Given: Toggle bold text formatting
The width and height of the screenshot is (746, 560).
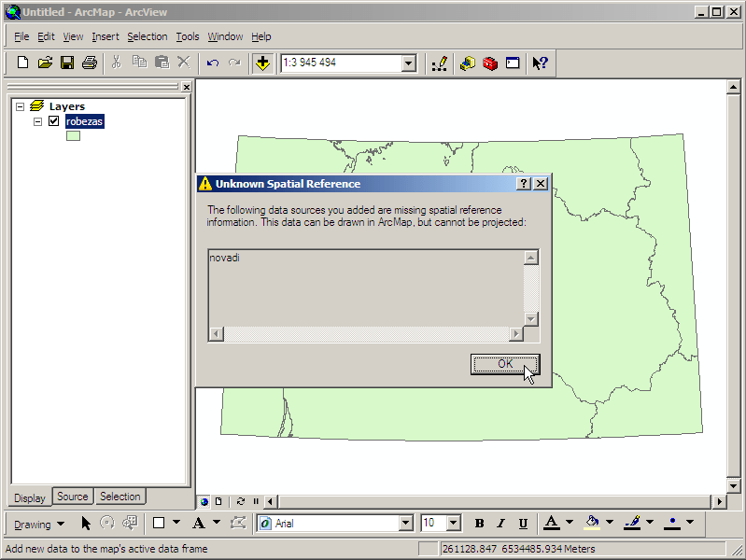Looking at the screenshot, I should pos(479,524).
